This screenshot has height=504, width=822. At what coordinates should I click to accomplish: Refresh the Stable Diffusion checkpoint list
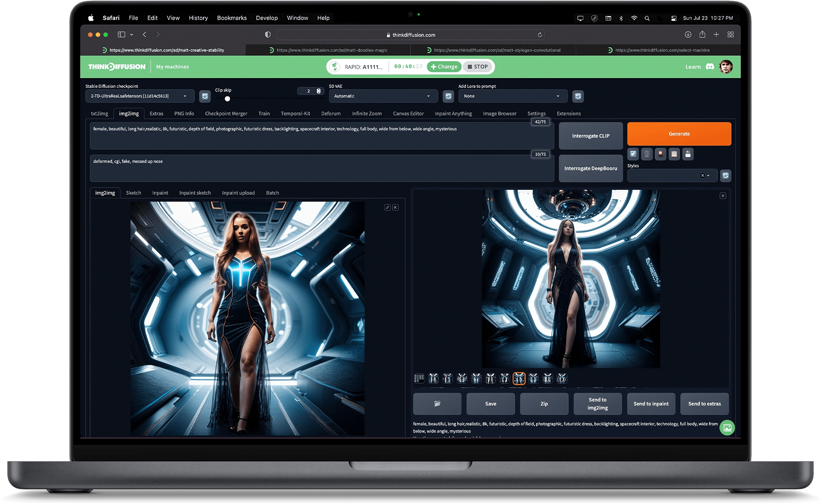(x=205, y=96)
